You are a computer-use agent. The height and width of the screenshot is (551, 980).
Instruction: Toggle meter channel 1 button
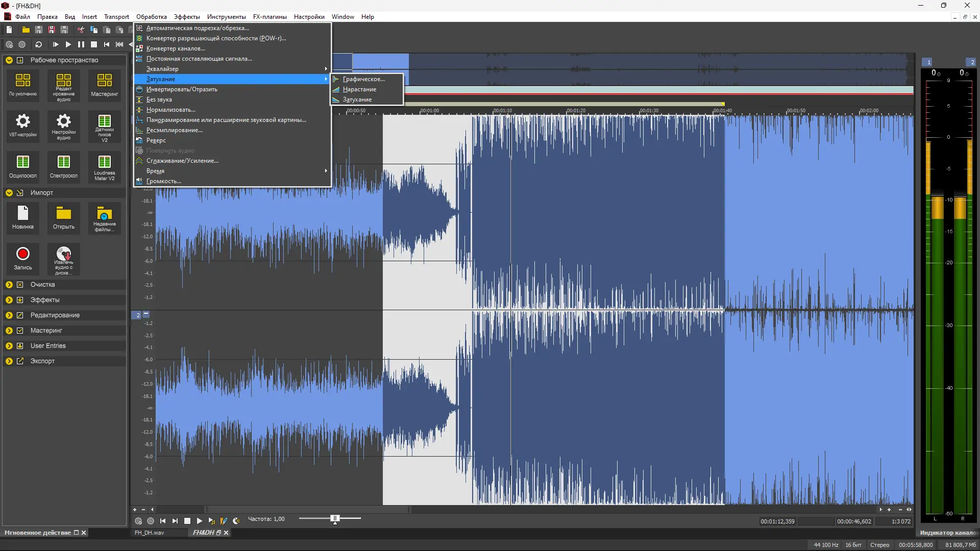tap(928, 62)
